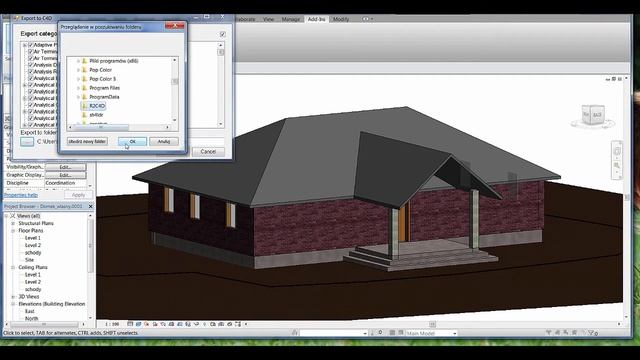Click OK in the folder browse dialog
Viewport: 640px width, 360px height.
tap(132, 141)
